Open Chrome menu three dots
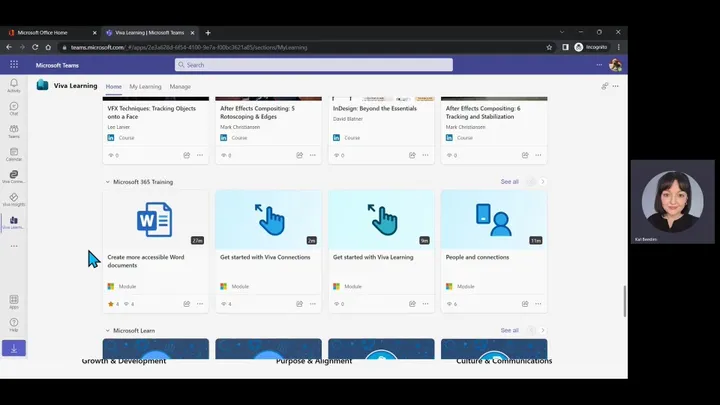The image size is (720, 405). click(619, 47)
